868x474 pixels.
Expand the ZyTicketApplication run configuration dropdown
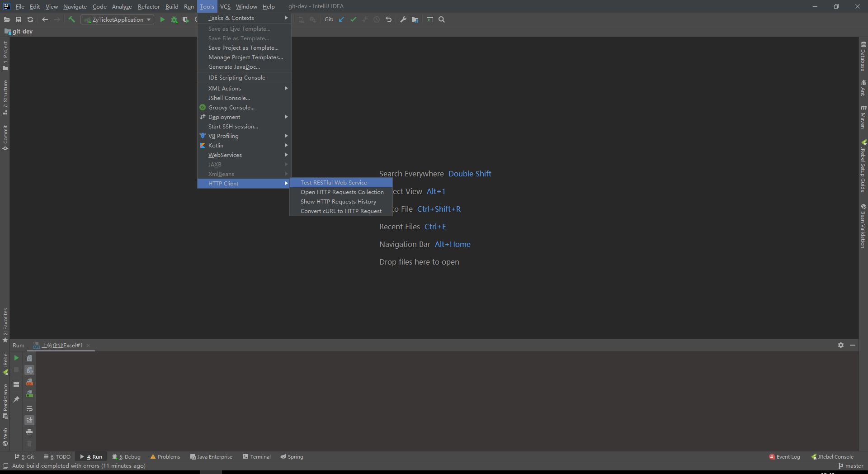coord(149,19)
